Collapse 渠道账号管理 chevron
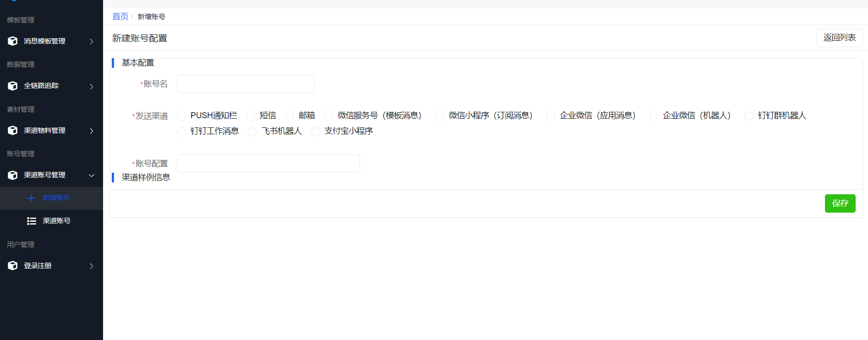The image size is (868, 340). coord(92,175)
